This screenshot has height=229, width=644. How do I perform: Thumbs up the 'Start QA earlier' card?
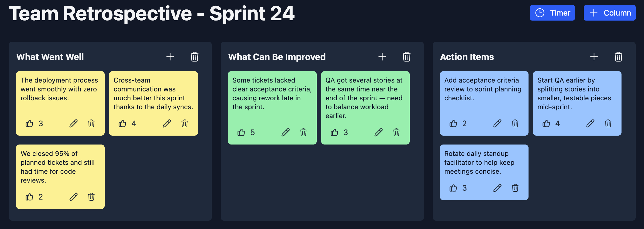coord(546,123)
